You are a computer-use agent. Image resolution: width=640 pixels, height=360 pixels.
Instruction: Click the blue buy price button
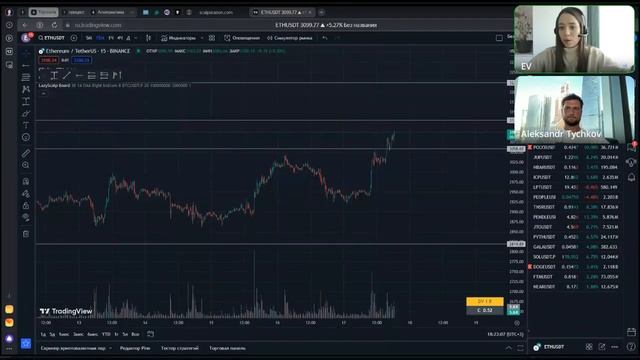pos(81,60)
